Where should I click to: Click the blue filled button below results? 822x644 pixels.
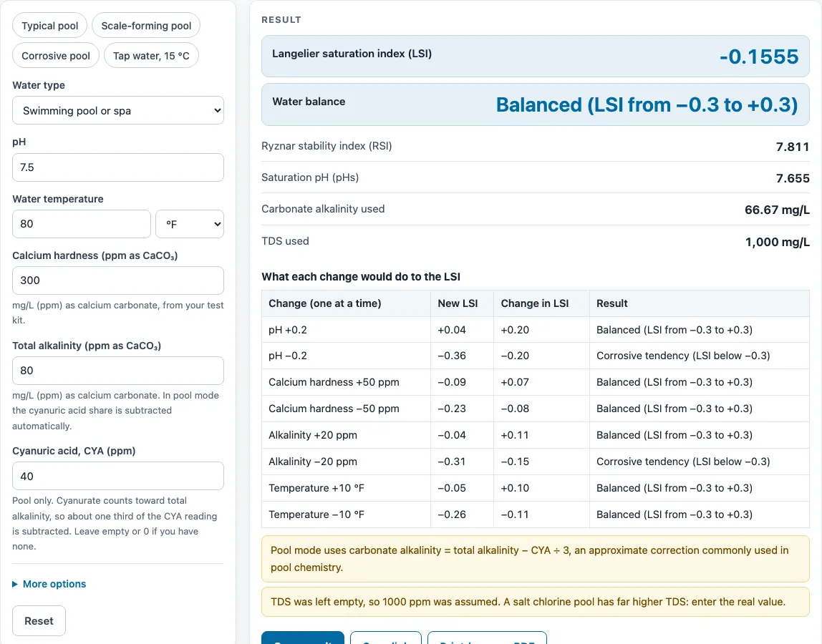[302, 638]
